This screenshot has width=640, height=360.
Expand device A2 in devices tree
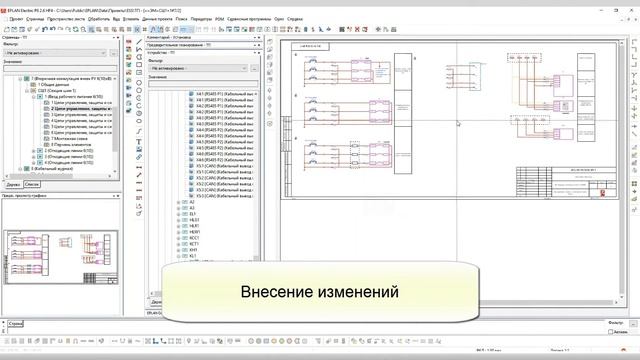(178, 202)
